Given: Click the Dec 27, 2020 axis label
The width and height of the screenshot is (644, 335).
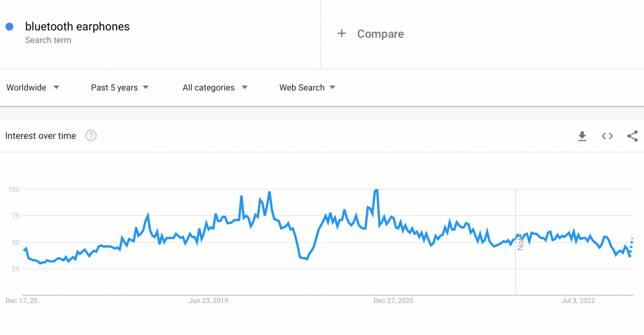Looking at the screenshot, I should (393, 300).
